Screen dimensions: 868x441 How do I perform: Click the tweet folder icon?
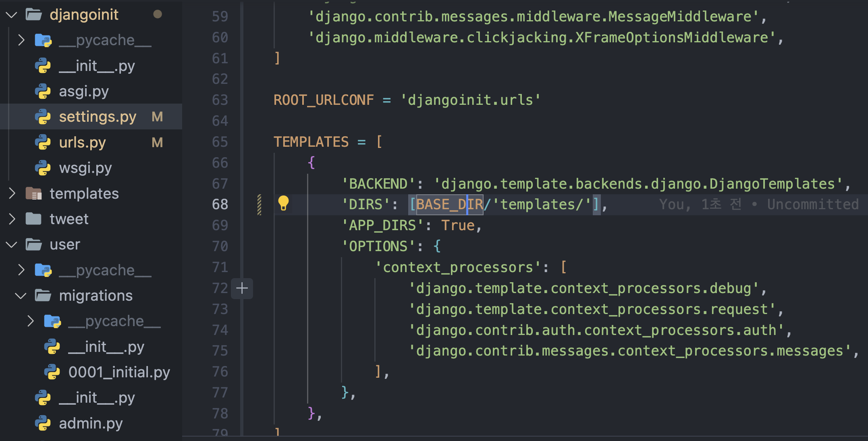(x=34, y=219)
